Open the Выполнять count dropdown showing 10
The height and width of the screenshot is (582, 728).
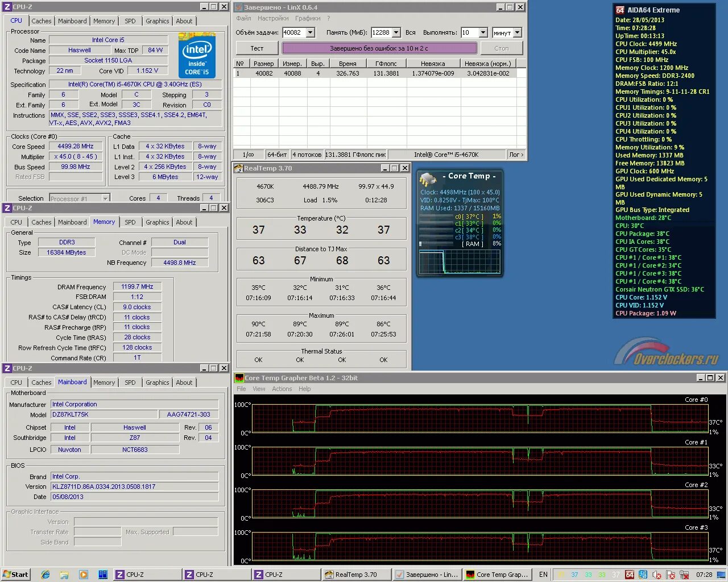483,32
